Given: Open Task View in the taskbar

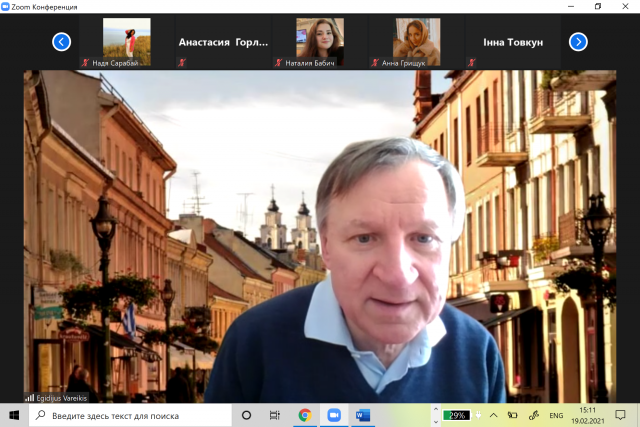Looking at the screenshot, I should coord(275,415).
